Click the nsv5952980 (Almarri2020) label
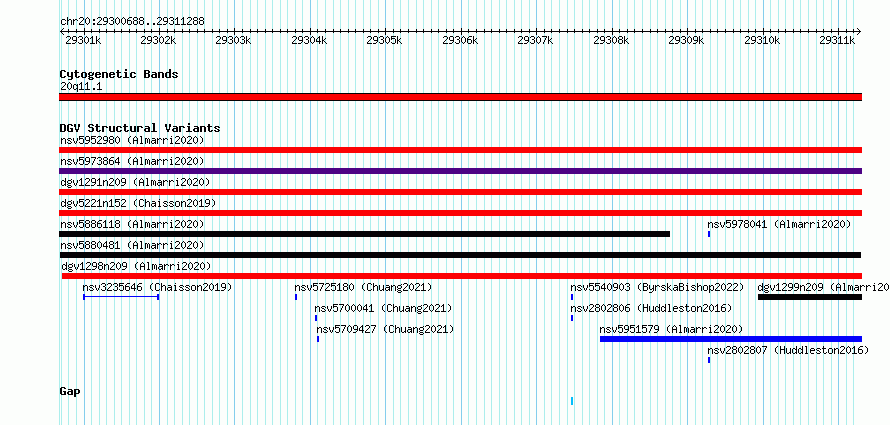 (132, 140)
